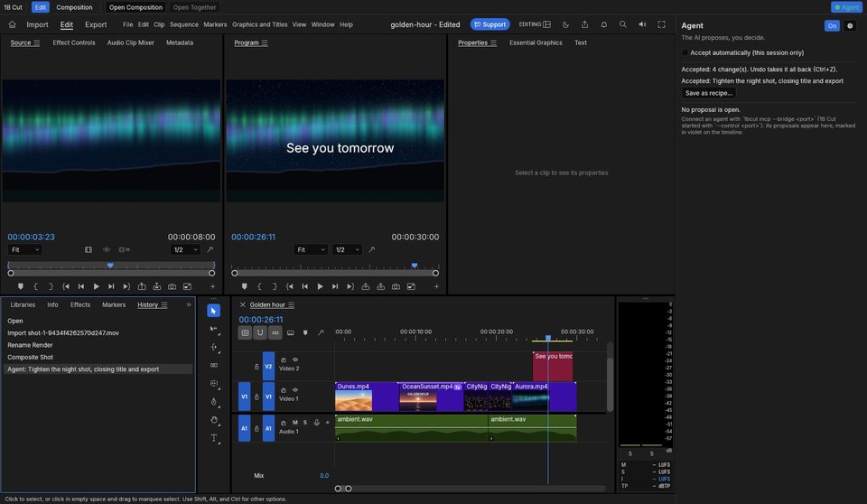Mute Audio 1 track with M

pos(294,422)
